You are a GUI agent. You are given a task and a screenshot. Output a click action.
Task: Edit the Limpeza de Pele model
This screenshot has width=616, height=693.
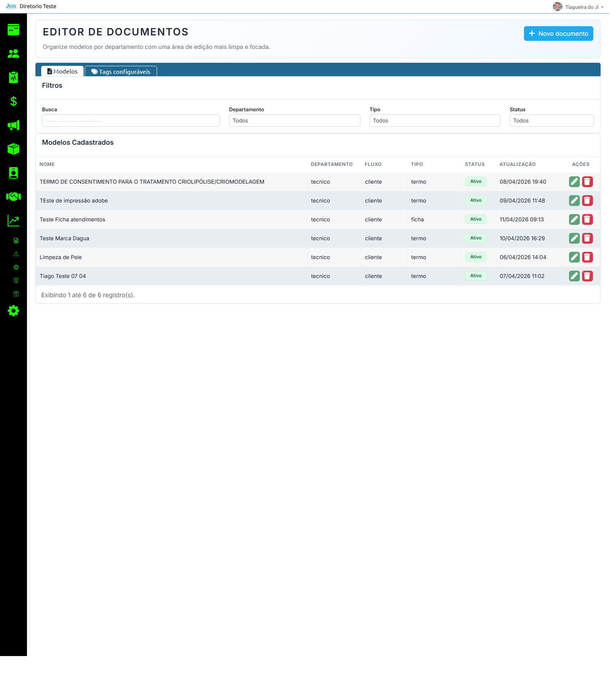[574, 257]
